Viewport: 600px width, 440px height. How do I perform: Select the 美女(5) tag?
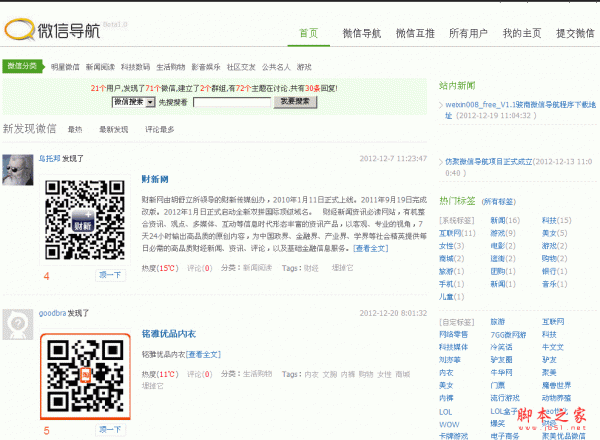click(554, 233)
